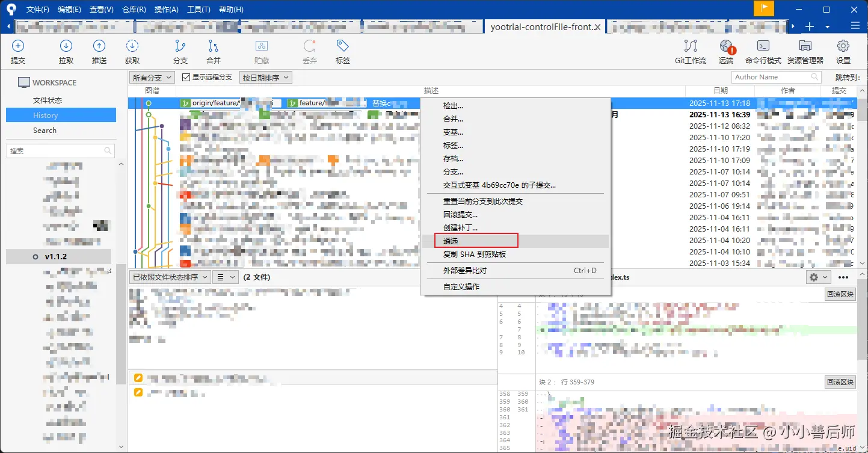Open the 查看(V) menu
The height and width of the screenshot is (453, 868).
click(101, 9)
